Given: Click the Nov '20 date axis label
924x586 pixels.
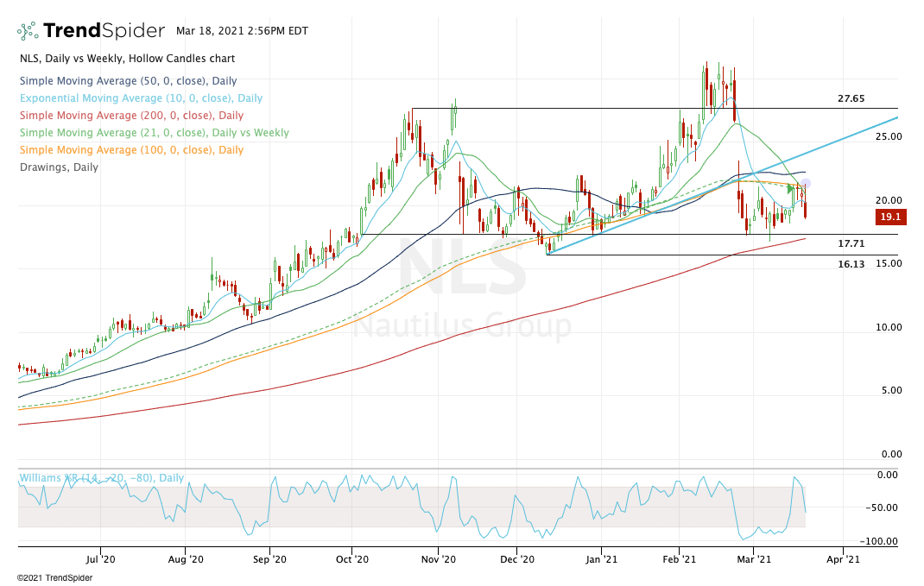Looking at the screenshot, I should (439, 559).
